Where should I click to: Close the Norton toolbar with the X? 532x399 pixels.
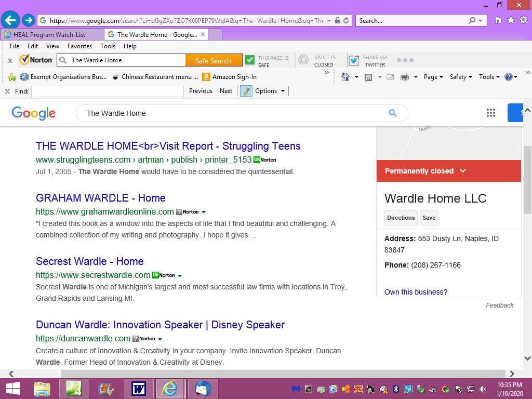tap(10, 61)
